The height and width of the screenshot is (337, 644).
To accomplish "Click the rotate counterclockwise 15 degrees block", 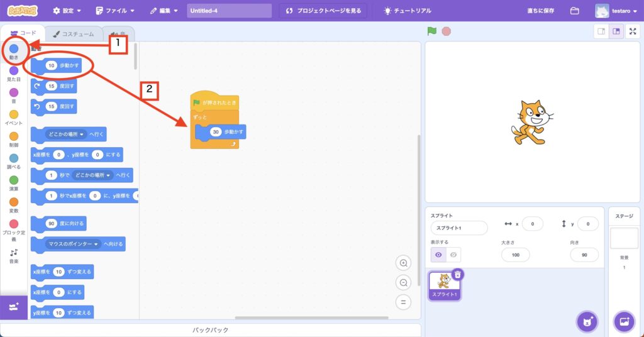I will [54, 107].
